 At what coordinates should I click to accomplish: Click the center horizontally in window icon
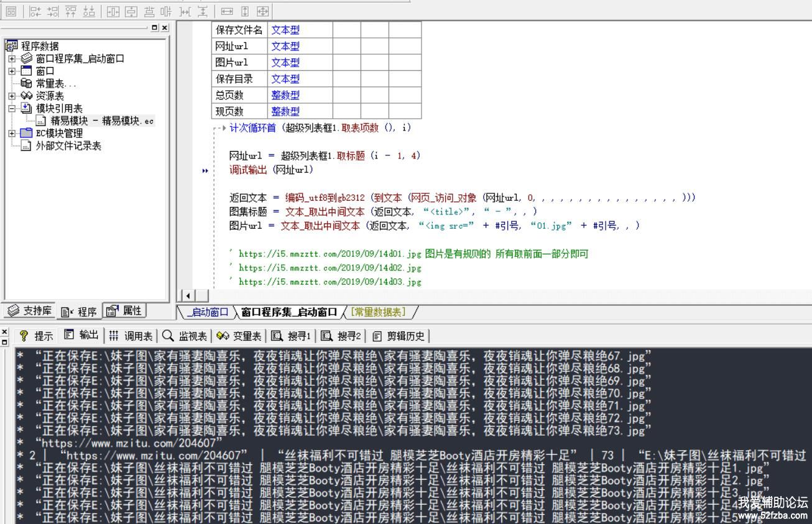tap(114, 11)
